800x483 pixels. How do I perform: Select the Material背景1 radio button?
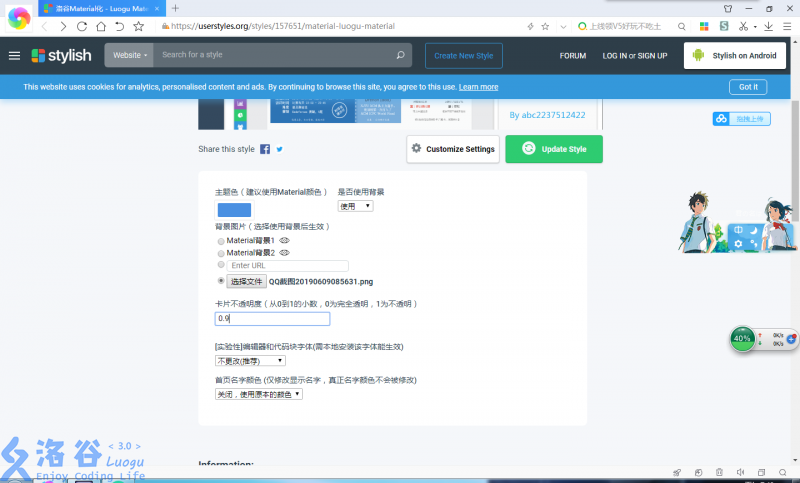tap(221, 241)
